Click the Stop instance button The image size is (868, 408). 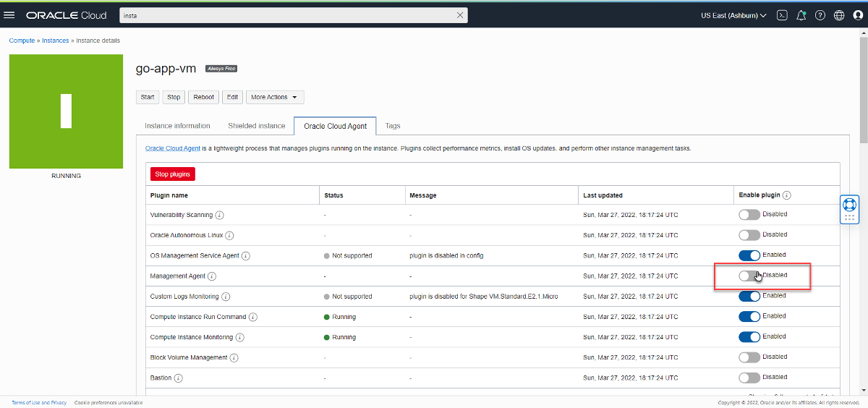(174, 97)
